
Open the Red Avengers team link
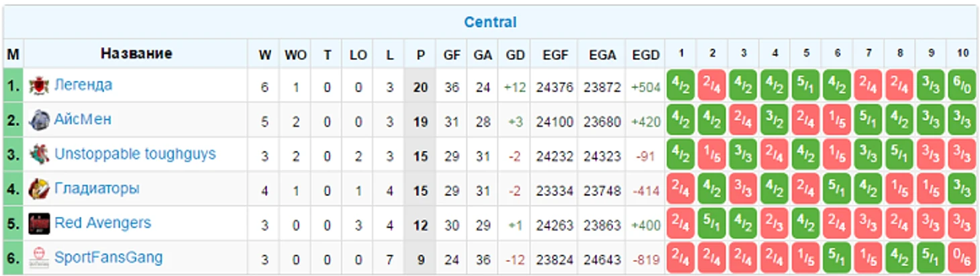[103, 223]
